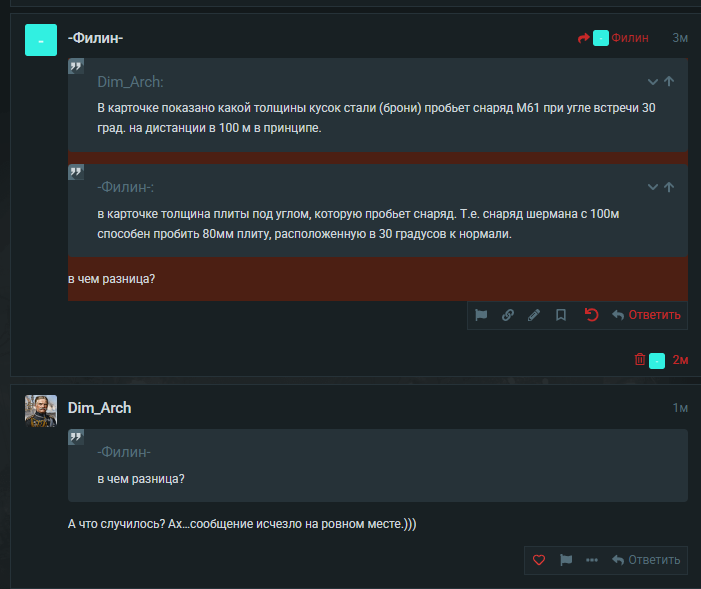Bookmark the -Филин- post

561,315
